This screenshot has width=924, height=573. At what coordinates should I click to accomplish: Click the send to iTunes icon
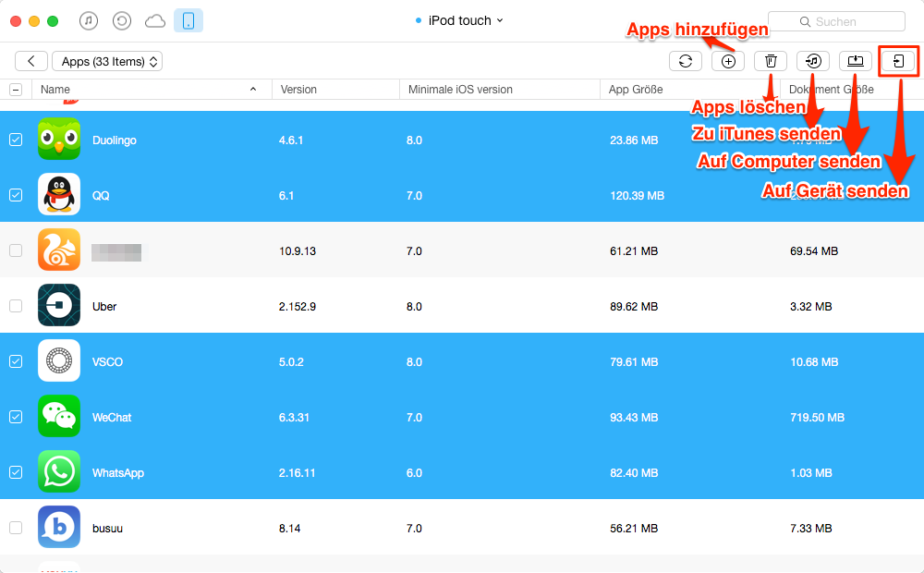[x=813, y=61]
